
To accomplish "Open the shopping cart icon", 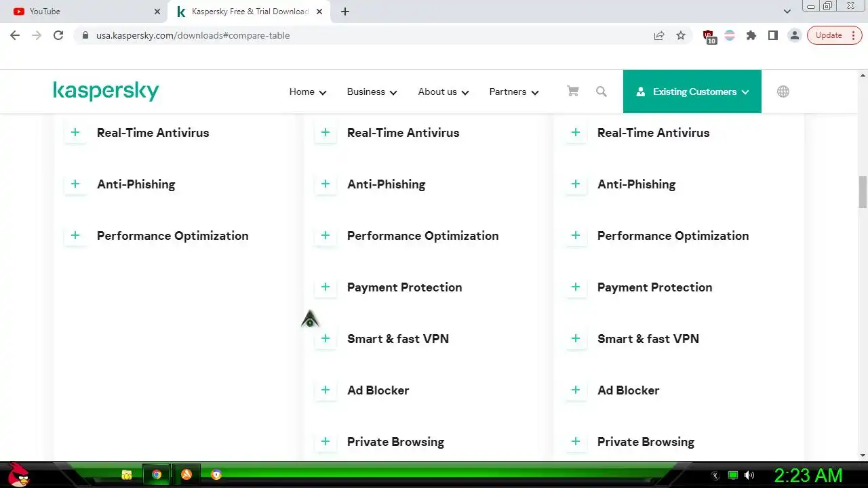I will click(573, 91).
